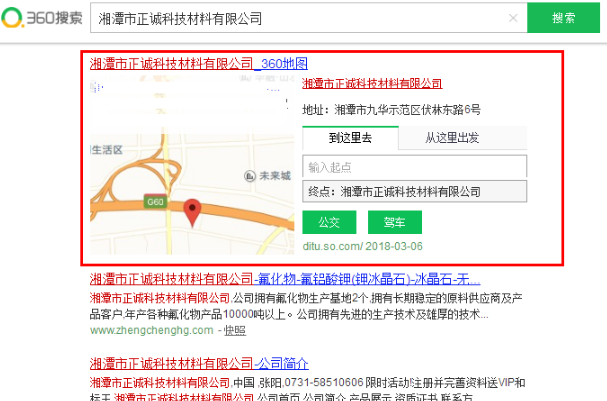The width and height of the screenshot is (607, 401).
Task: Open the 氟化物-氟铝酸钾 result title link
Action: pos(285,279)
